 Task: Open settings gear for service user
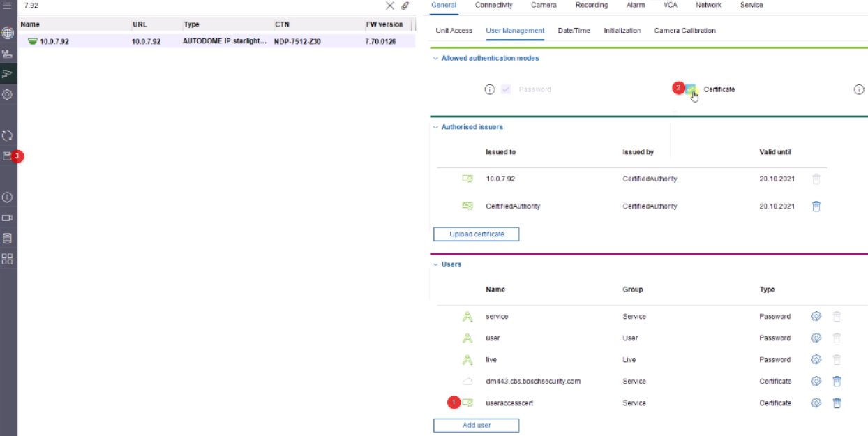coord(816,317)
